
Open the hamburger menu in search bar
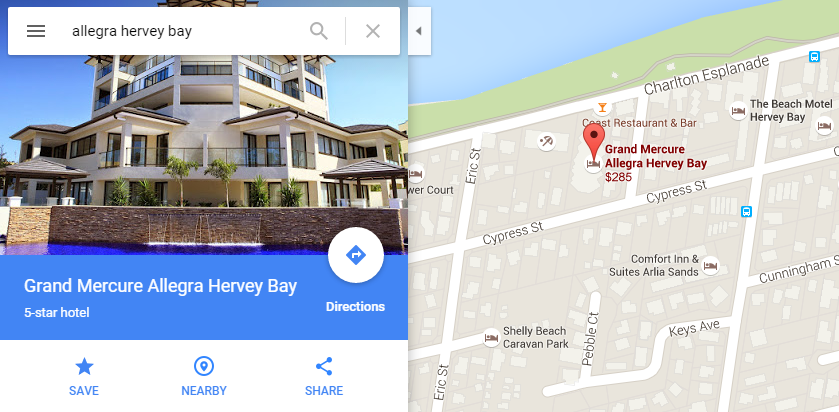point(36,31)
